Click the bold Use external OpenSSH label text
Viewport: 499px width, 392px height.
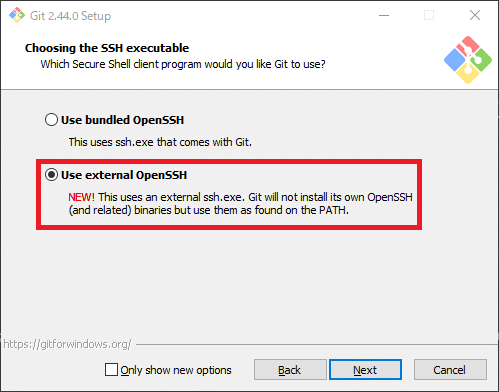point(124,175)
